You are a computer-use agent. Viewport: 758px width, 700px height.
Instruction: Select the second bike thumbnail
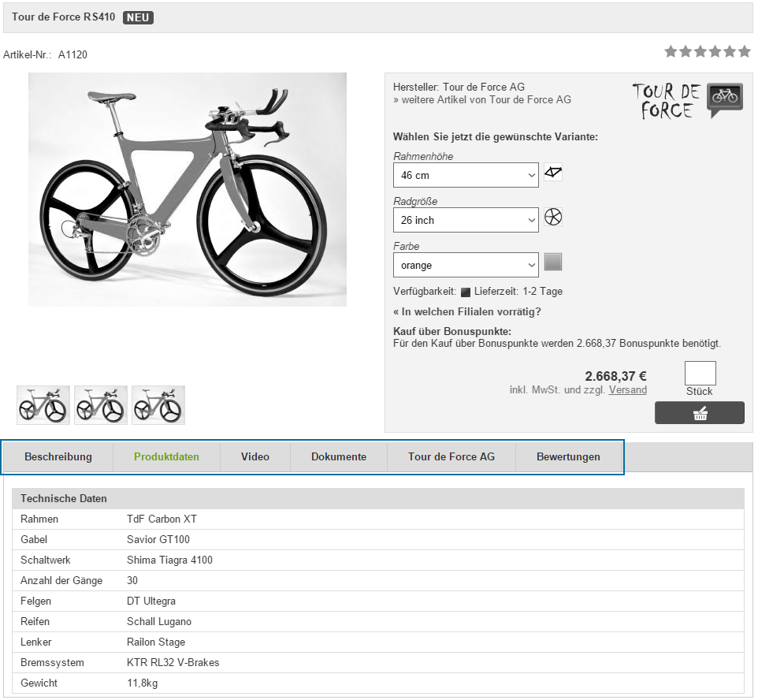tap(101, 405)
